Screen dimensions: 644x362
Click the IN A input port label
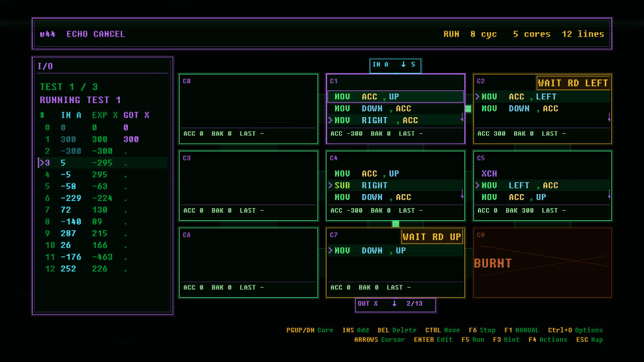pos(395,65)
